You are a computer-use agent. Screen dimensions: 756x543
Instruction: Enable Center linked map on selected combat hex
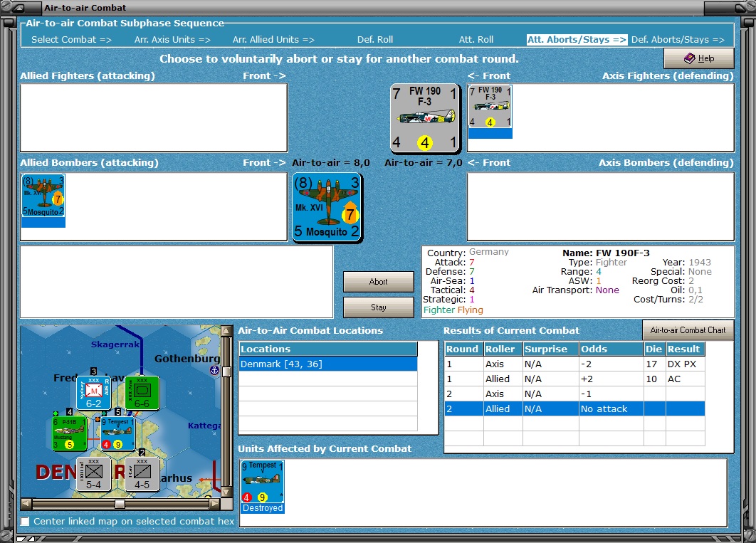click(x=26, y=522)
